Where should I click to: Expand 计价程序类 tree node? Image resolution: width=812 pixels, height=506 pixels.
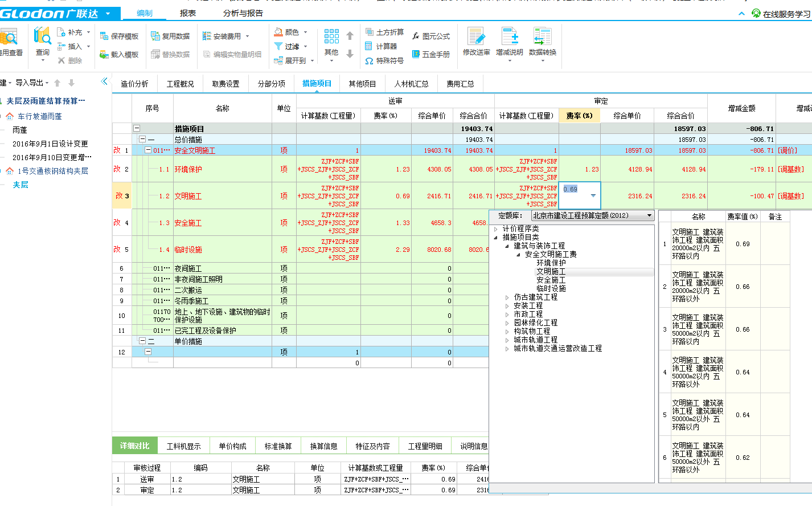point(496,229)
